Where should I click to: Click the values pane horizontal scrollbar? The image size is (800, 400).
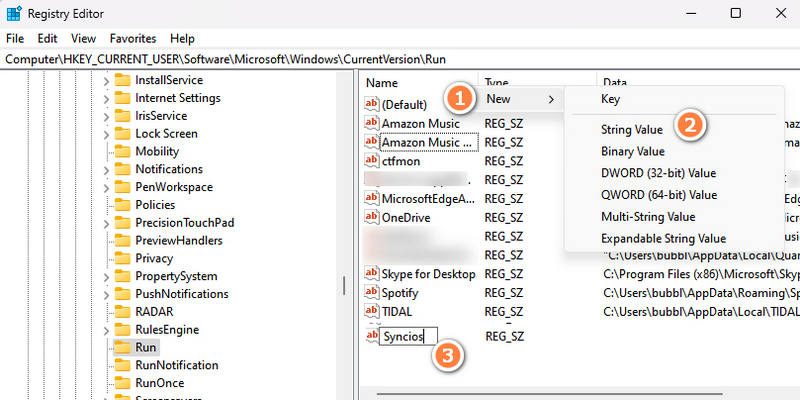(x=549, y=394)
